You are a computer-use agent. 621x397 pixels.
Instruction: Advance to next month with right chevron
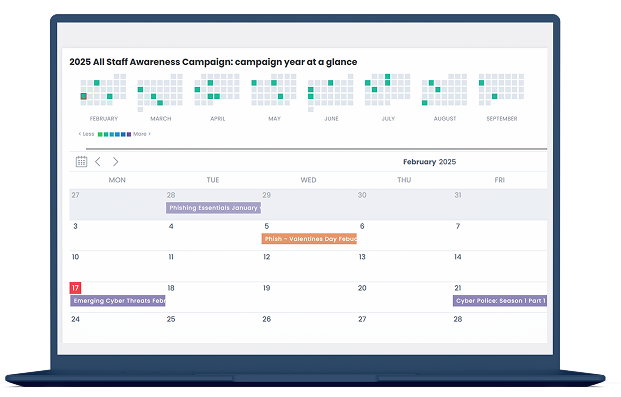pyautogui.click(x=115, y=162)
